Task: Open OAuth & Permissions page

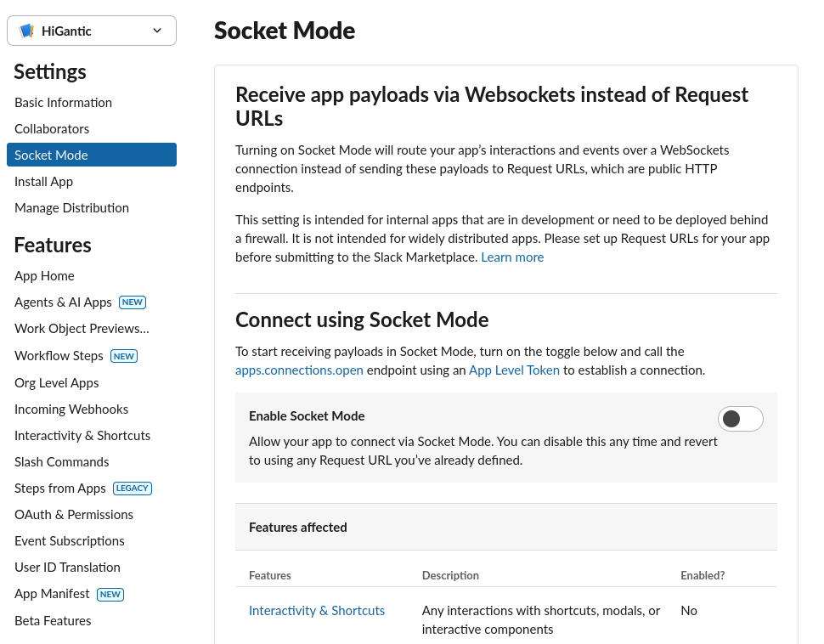Action: tap(74, 515)
